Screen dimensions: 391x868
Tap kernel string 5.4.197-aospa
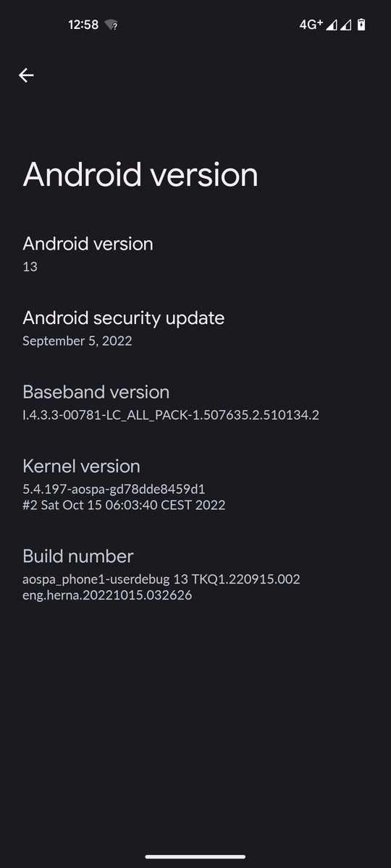[x=114, y=489]
